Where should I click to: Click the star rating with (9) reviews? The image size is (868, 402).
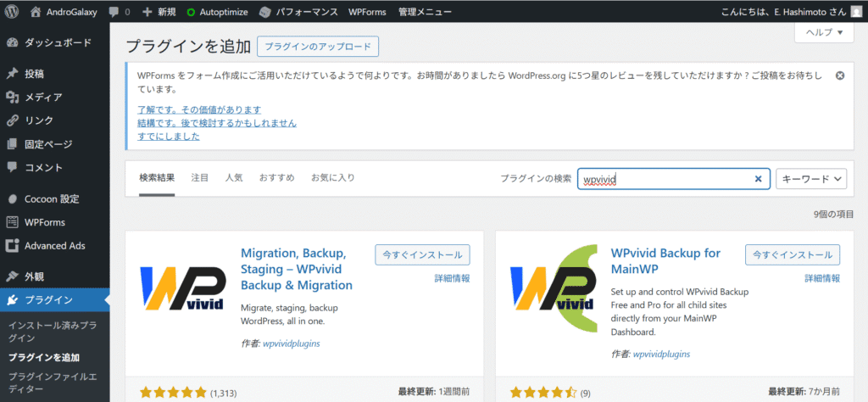(x=544, y=394)
